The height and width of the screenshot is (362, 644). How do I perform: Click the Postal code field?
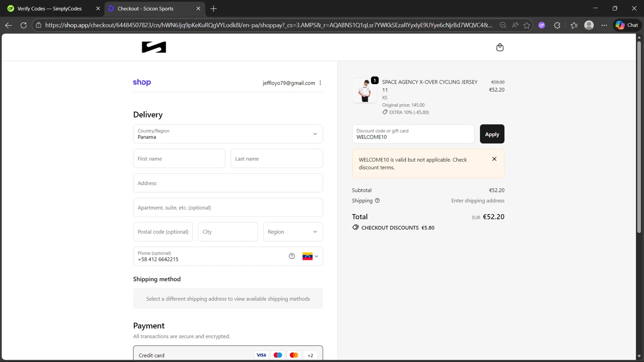pyautogui.click(x=163, y=232)
